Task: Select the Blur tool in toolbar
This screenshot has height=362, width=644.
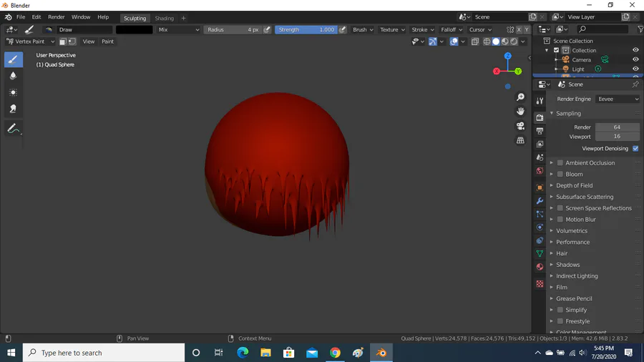Action: (x=13, y=76)
